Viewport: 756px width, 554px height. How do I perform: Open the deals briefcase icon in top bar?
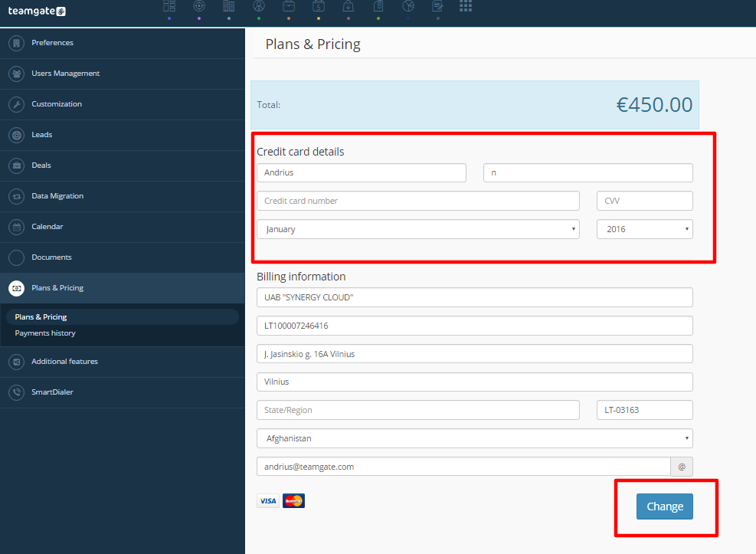coord(289,6)
